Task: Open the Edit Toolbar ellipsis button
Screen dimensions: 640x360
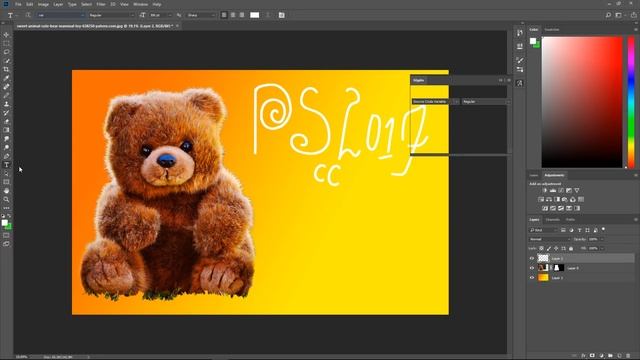Action: (6, 208)
